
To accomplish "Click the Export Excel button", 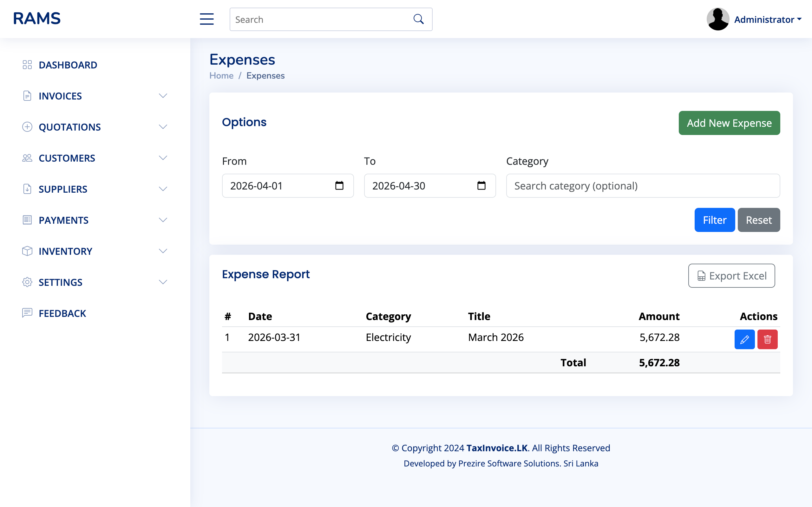I will tap(731, 275).
